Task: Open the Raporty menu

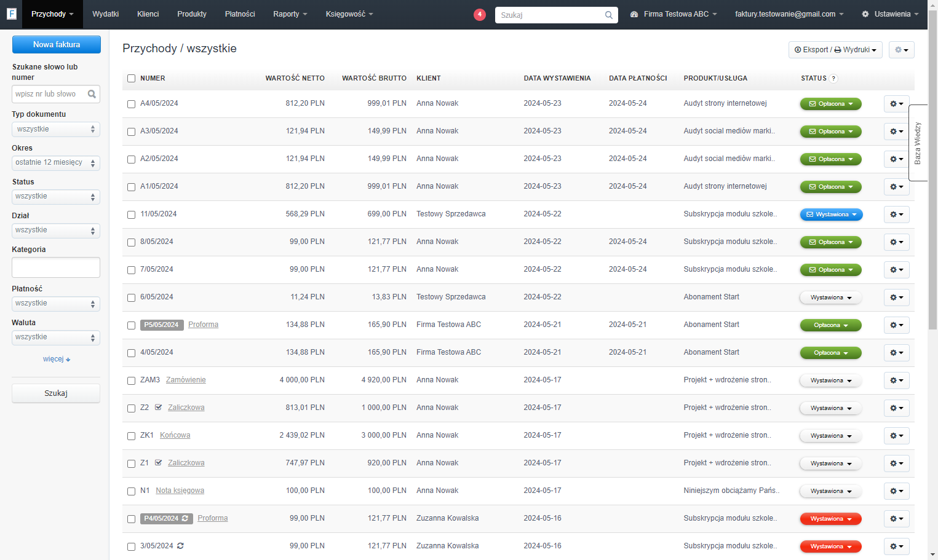Action: point(290,14)
